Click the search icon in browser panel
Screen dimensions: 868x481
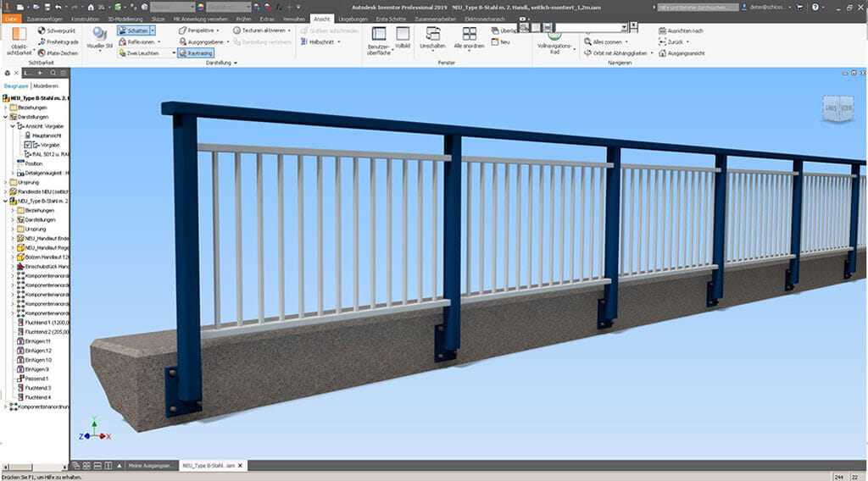(x=53, y=73)
